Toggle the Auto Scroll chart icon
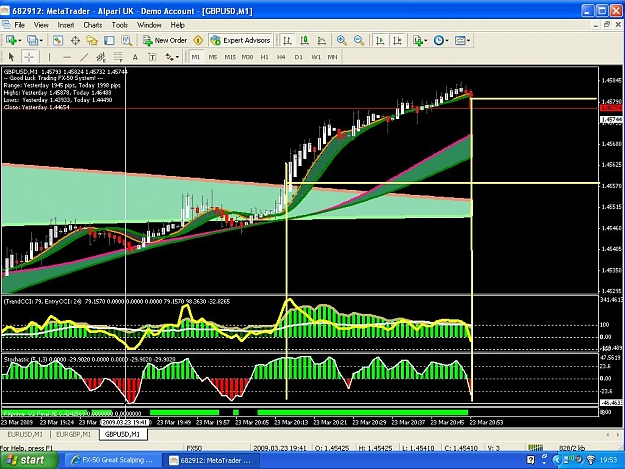This screenshot has width=625, height=469. pos(380,40)
